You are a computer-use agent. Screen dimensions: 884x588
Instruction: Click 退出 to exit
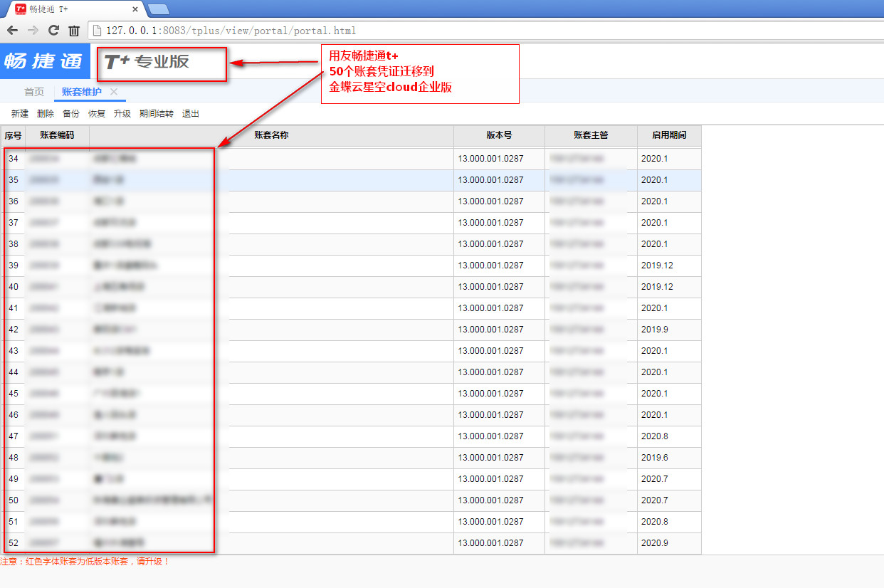[x=191, y=114]
